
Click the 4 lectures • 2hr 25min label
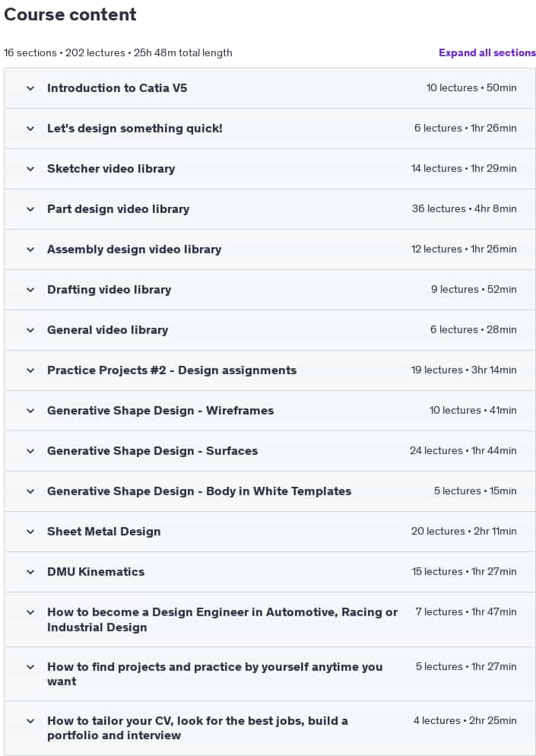click(465, 720)
